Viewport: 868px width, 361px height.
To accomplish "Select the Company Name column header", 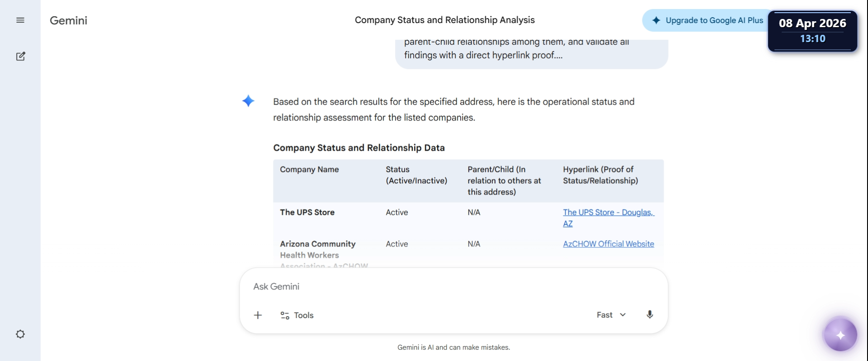I will pos(309,170).
